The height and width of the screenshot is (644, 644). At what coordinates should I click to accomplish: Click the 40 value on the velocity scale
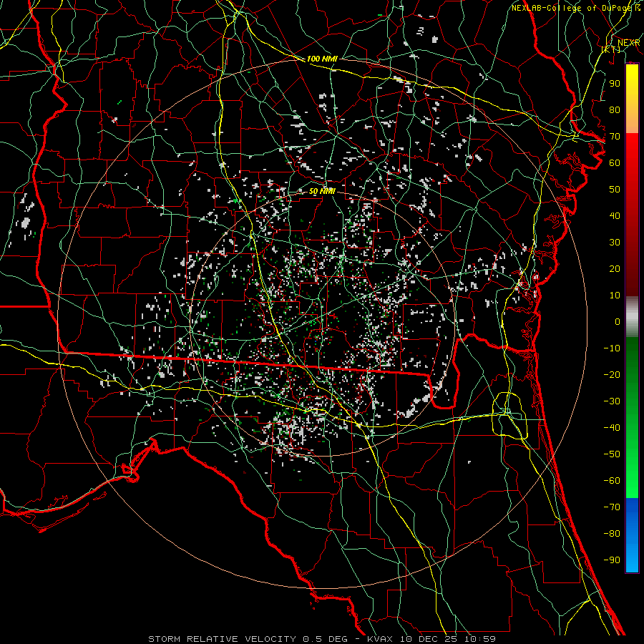(x=615, y=215)
